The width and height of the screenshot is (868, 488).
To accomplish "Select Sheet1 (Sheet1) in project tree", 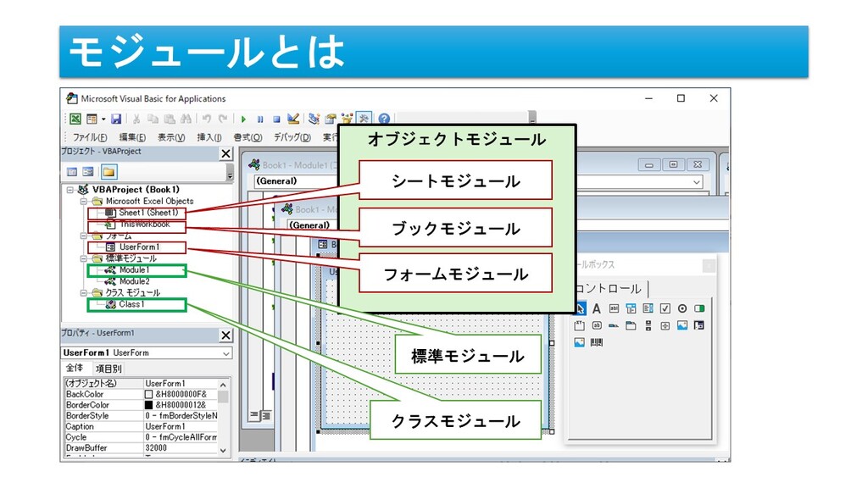I will [148, 213].
